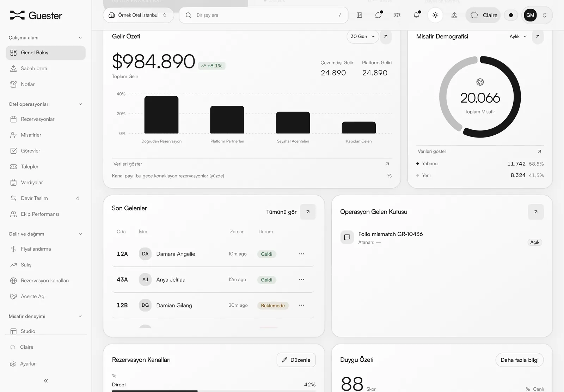Toggle the dark mode dot button
Screen dimensions: 564x392
511,15
